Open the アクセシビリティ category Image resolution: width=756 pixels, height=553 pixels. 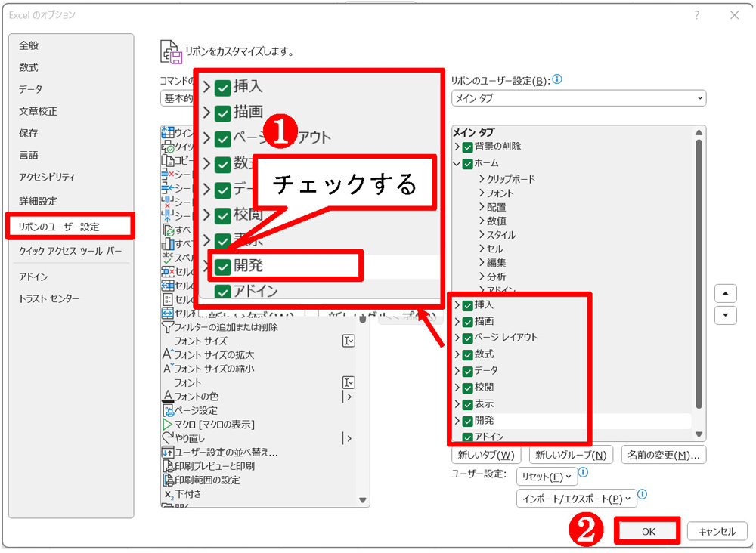[x=47, y=178]
